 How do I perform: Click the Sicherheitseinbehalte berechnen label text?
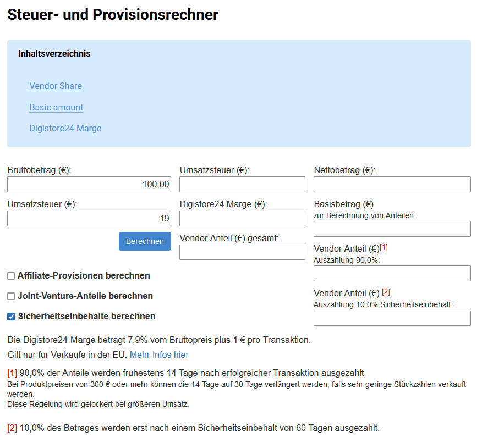[86, 317]
